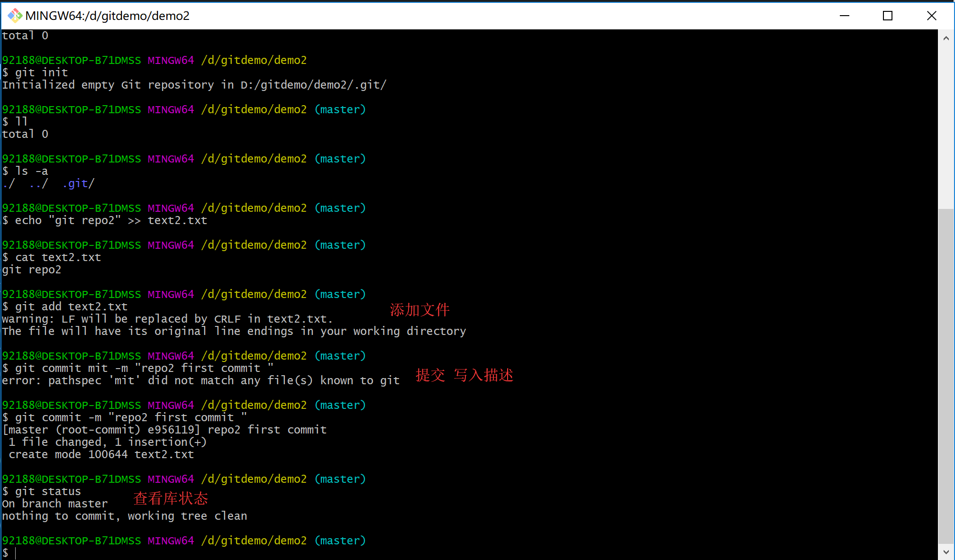The height and width of the screenshot is (560, 955).
Task: Click the 'nothing to commit, working tree clean' line
Action: [x=124, y=516]
